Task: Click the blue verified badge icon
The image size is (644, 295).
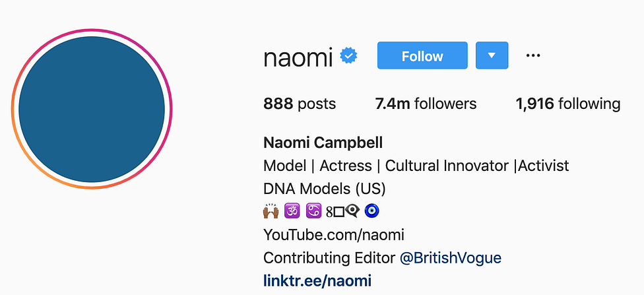Action: (348, 56)
